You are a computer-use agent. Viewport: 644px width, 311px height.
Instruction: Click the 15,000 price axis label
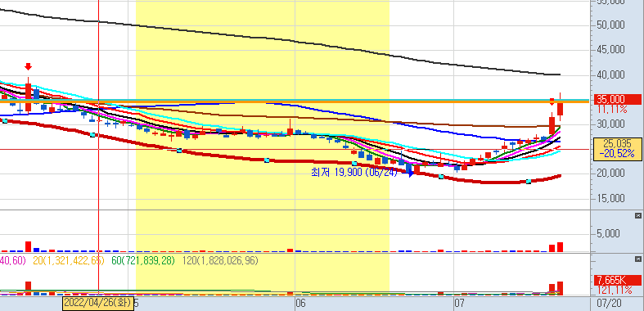click(x=610, y=198)
